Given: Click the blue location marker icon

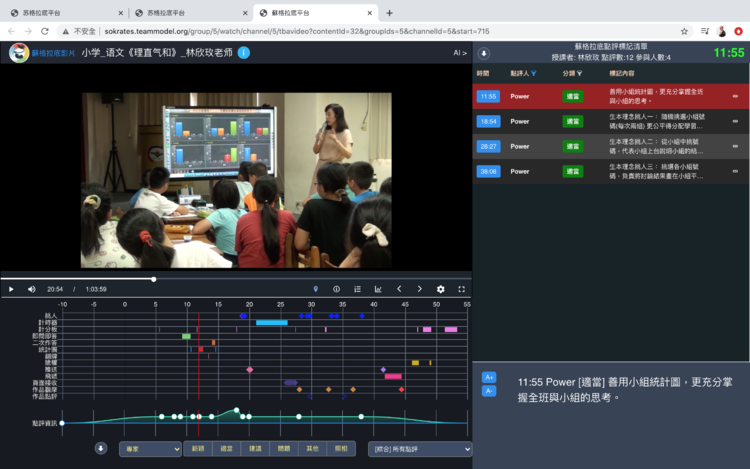Looking at the screenshot, I should (316, 289).
